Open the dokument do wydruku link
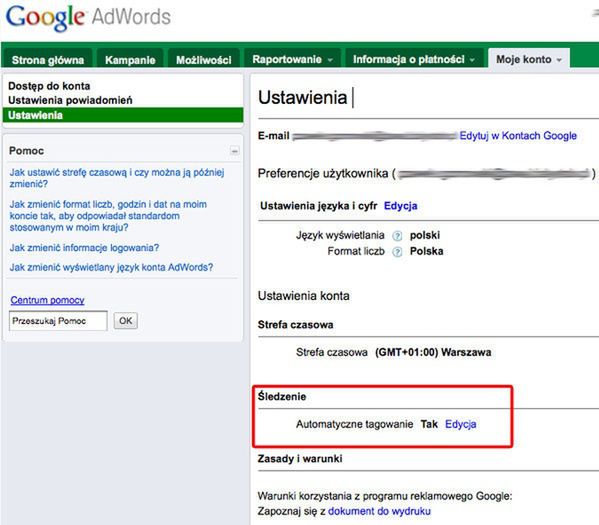This screenshot has width=599, height=525. pos(379,511)
